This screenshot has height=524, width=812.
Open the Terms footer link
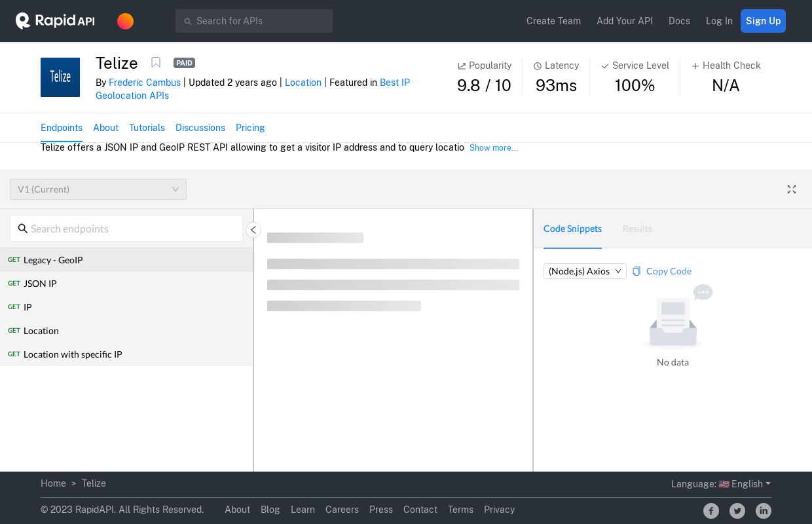460,510
